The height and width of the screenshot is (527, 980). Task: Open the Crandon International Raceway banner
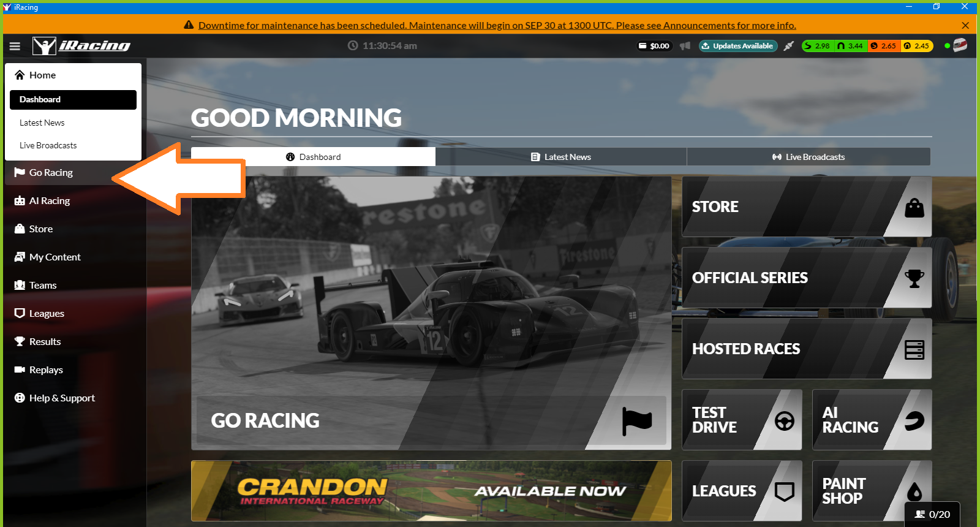click(431, 491)
